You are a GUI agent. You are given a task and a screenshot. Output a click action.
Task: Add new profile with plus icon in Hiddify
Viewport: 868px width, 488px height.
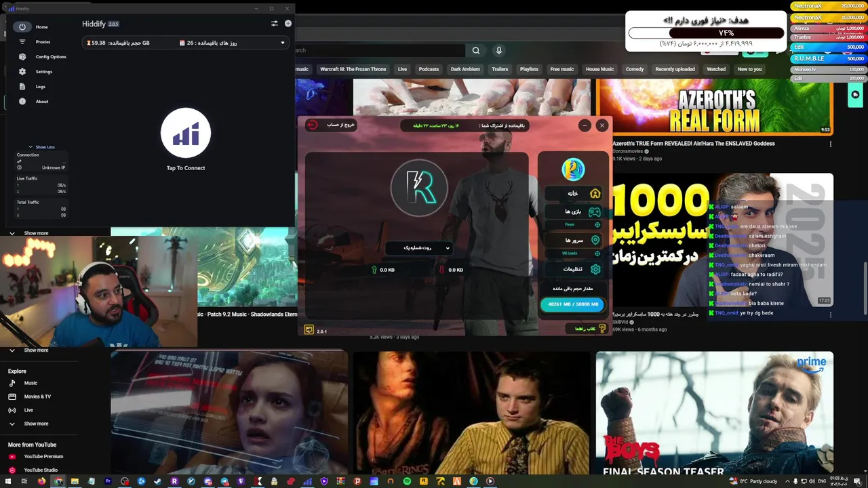pos(288,23)
